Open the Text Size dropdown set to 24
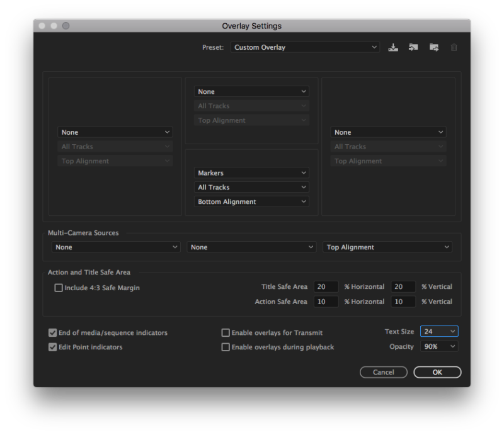 click(x=439, y=330)
